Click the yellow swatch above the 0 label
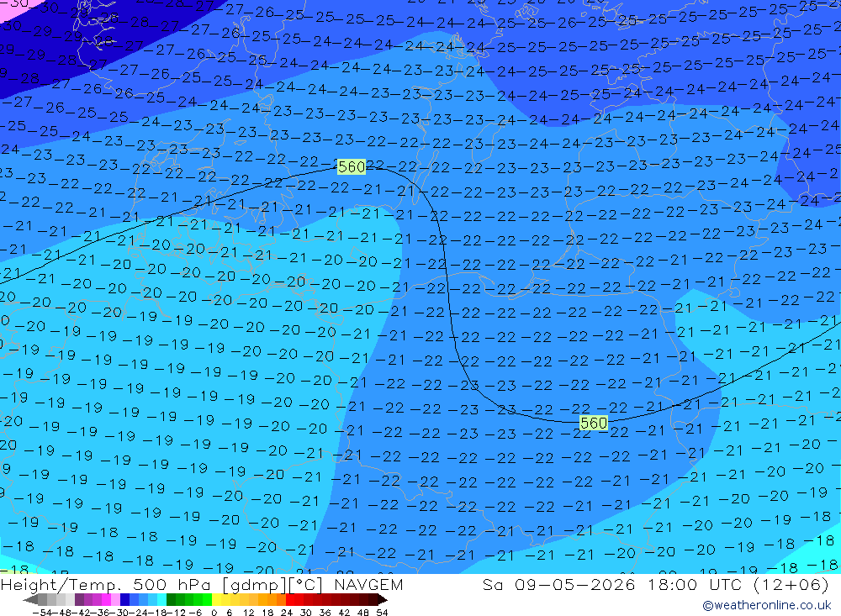The width and height of the screenshot is (841, 616). tap(216, 600)
